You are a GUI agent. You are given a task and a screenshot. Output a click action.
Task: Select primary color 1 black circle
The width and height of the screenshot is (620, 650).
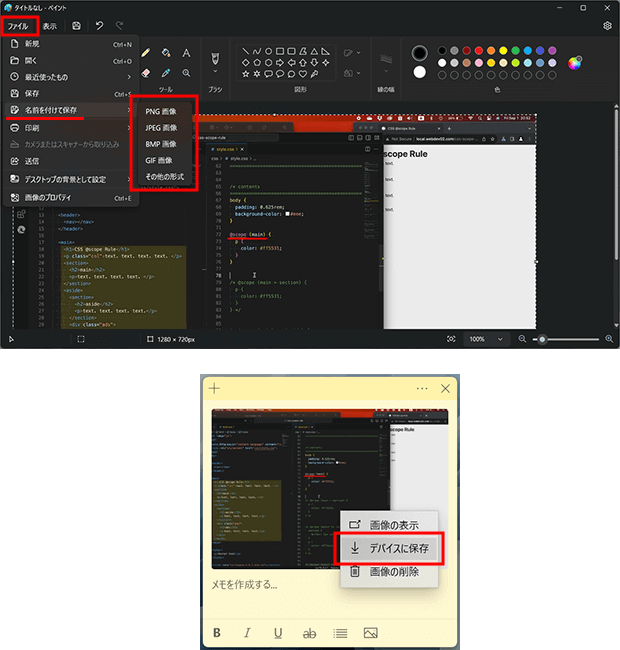(x=419, y=53)
